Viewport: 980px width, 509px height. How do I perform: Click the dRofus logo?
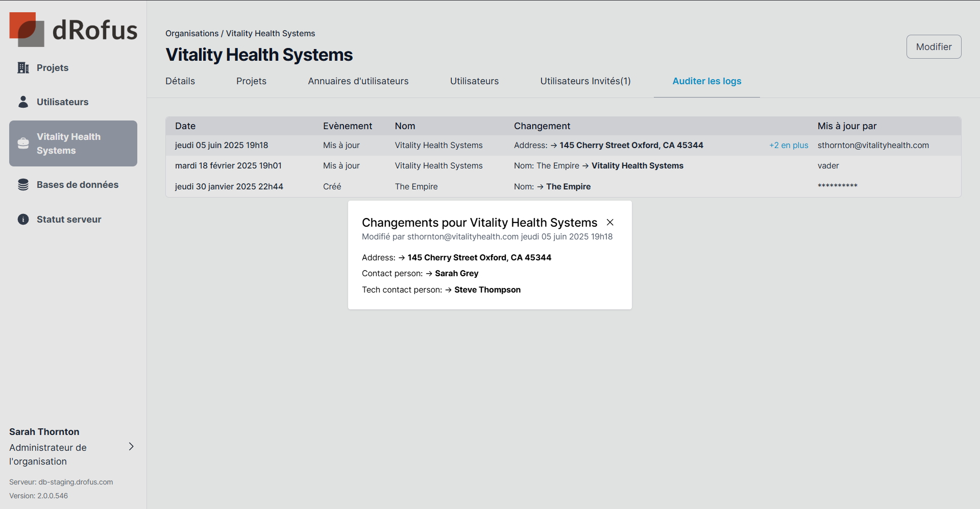click(73, 30)
